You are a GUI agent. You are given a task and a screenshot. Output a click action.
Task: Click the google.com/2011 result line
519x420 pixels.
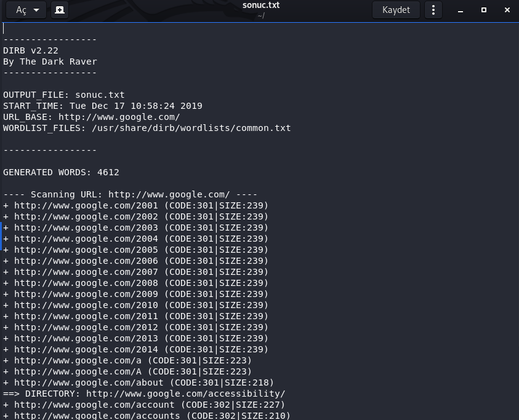pyautogui.click(x=135, y=317)
